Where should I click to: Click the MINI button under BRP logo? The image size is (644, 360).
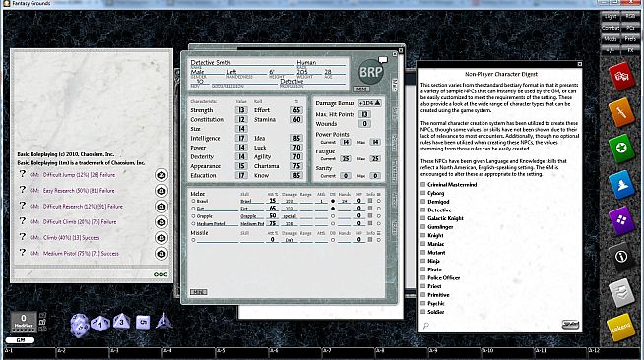361,89
